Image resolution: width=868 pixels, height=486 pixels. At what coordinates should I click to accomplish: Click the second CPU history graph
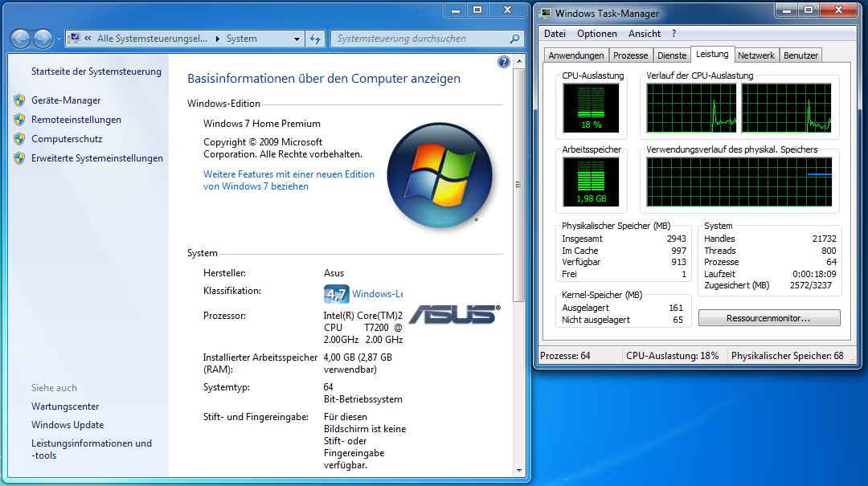pos(786,108)
